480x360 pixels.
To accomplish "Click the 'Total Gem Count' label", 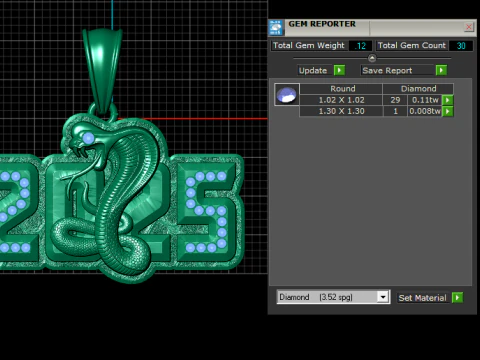I will (x=412, y=45).
